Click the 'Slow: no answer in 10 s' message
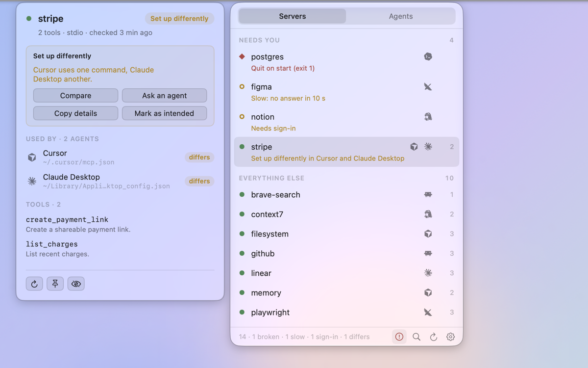 [x=288, y=98]
